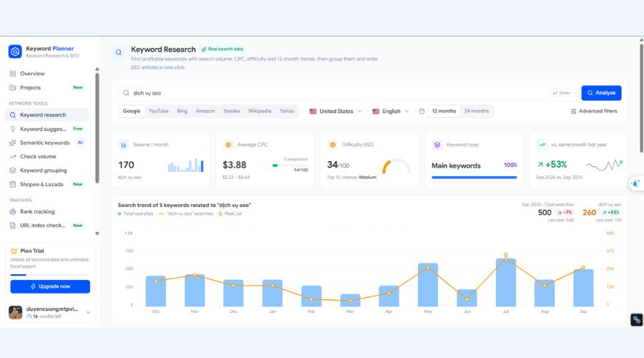Click the Peak Jul legend item

[x=230, y=214]
